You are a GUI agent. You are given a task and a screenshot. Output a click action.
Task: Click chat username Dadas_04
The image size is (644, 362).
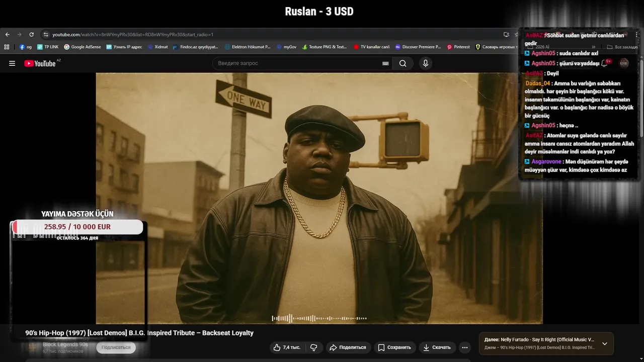click(538, 83)
